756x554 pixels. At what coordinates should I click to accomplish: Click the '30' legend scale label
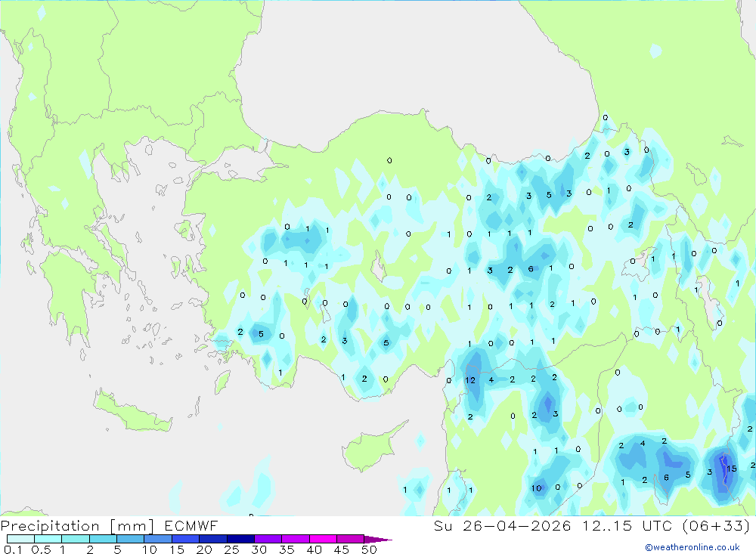coord(259,549)
